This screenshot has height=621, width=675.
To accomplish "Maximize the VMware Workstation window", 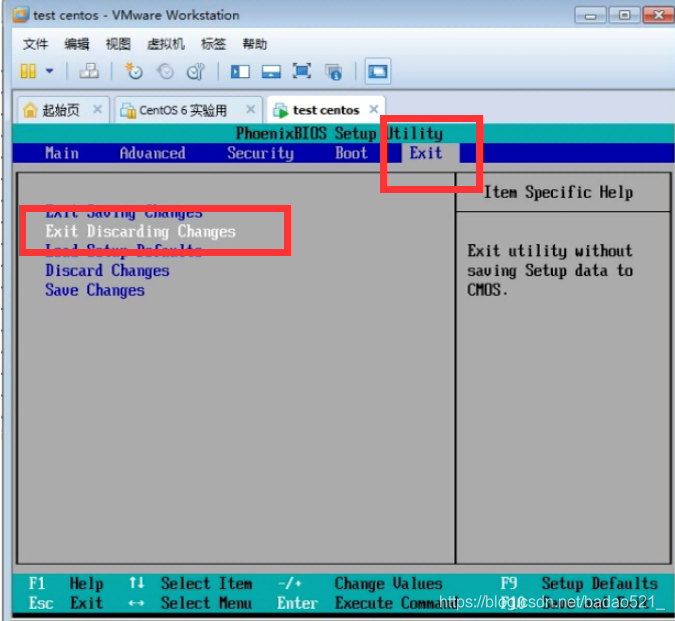I will [624, 15].
